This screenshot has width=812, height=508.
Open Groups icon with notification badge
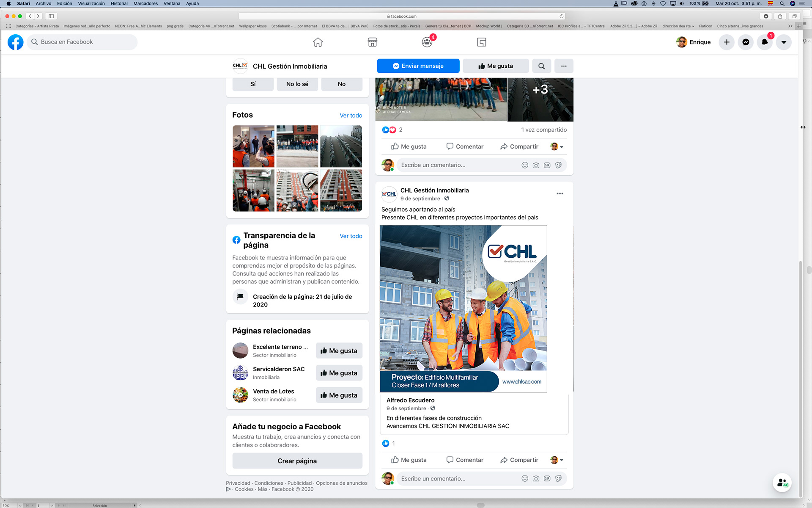[x=427, y=42]
